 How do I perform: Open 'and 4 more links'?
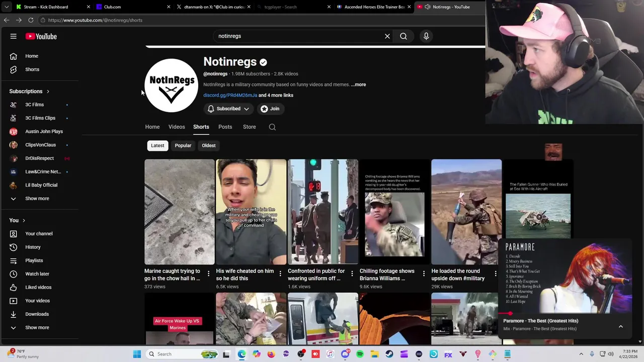point(276,96)
